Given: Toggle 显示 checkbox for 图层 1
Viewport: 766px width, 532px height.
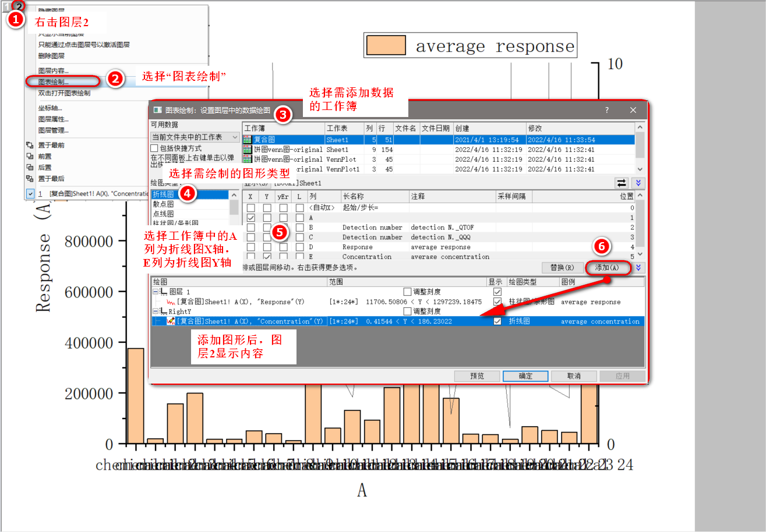Looking at the screenshot, I should (497, 292).
